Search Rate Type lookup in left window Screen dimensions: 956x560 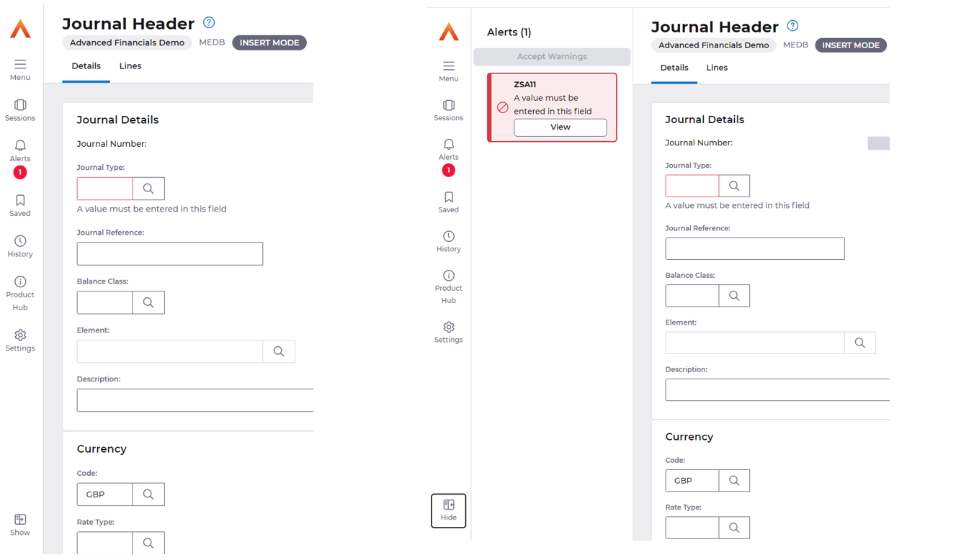coord(148,543)
